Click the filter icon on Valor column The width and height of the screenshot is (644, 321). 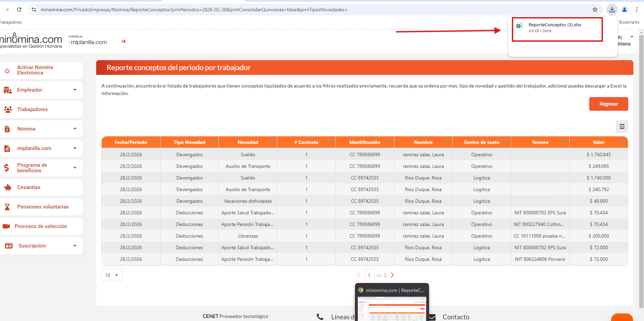[623, 142]
